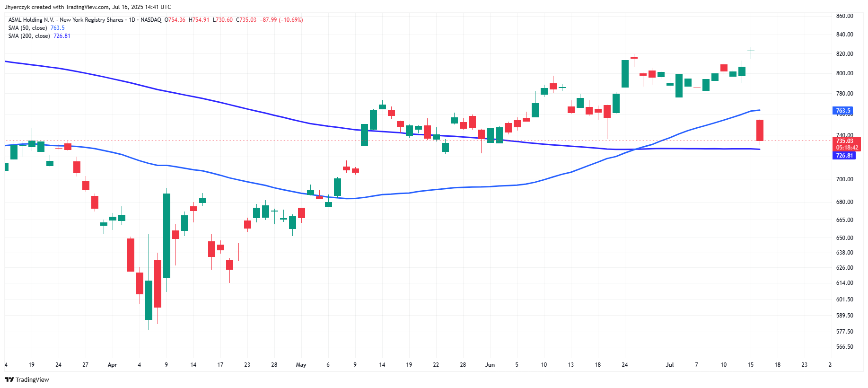Screen dimensions: 868x388
Task: Click the 800.00 price axis label
Action: coord(844,73)
